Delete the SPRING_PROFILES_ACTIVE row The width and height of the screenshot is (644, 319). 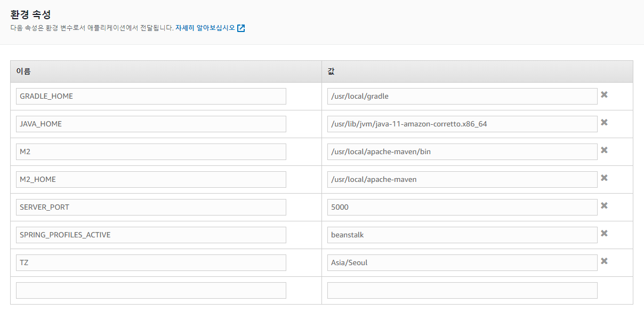pyautogui.click(x=604, y=234)
